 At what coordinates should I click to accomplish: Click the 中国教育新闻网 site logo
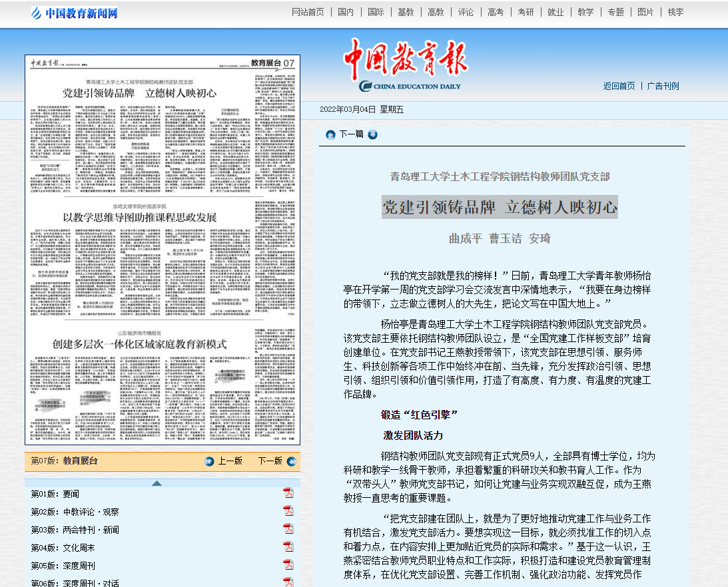[74, 13]
